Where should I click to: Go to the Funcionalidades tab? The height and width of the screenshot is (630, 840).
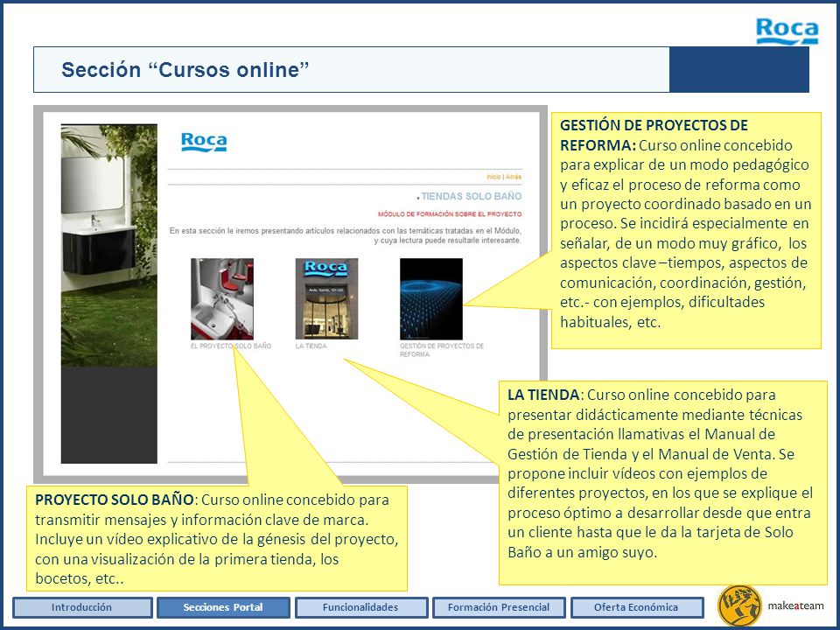360,607
